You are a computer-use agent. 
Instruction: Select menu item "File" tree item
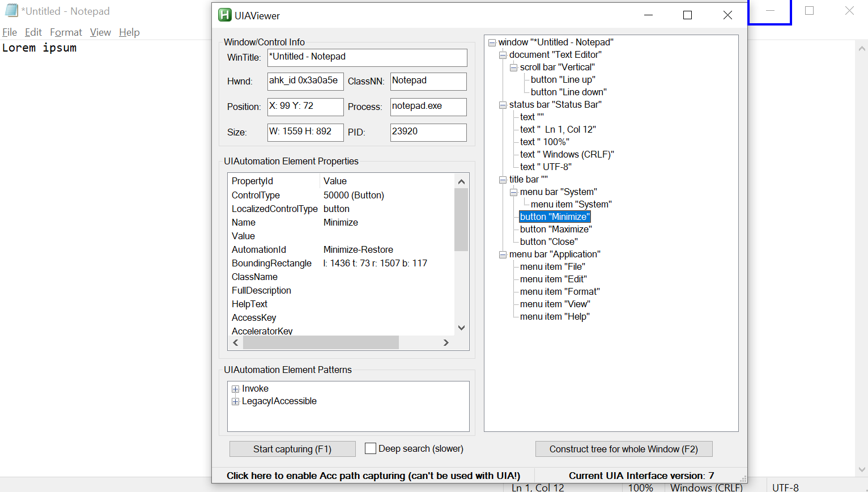pos(552,266)
